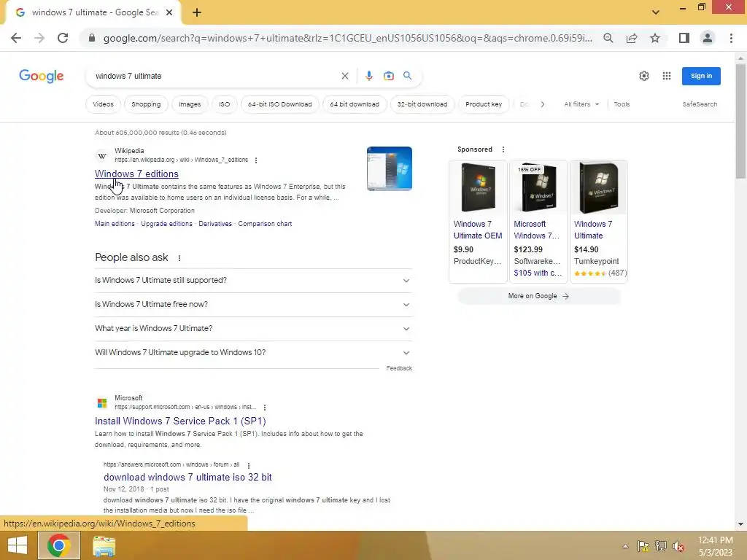Click in the Google search field
The image size is (747, 560).
tap(214, 76)
